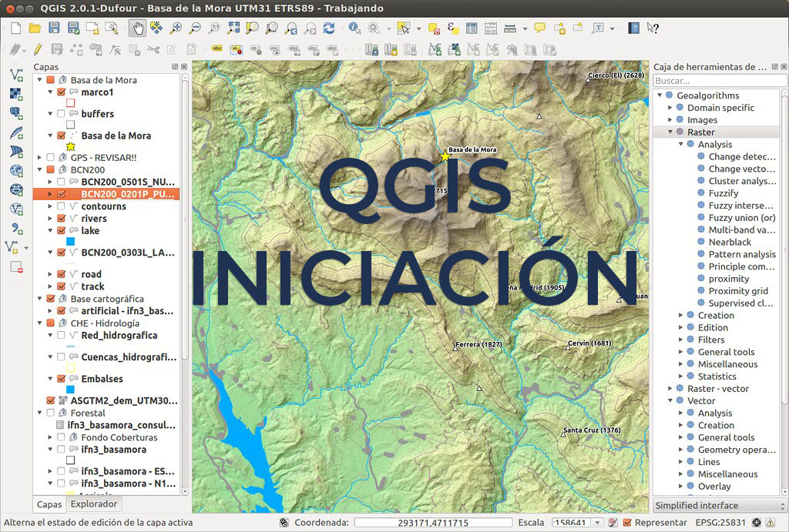
Task: Activate the Pan Map hand tool
Action: click(137, 28)
